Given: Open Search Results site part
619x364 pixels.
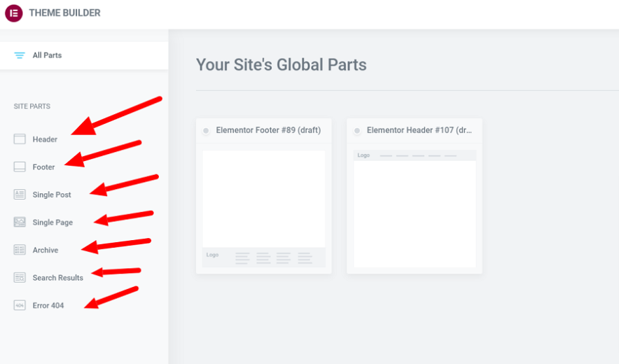Looking at the screenshot, I should (57, 277).
